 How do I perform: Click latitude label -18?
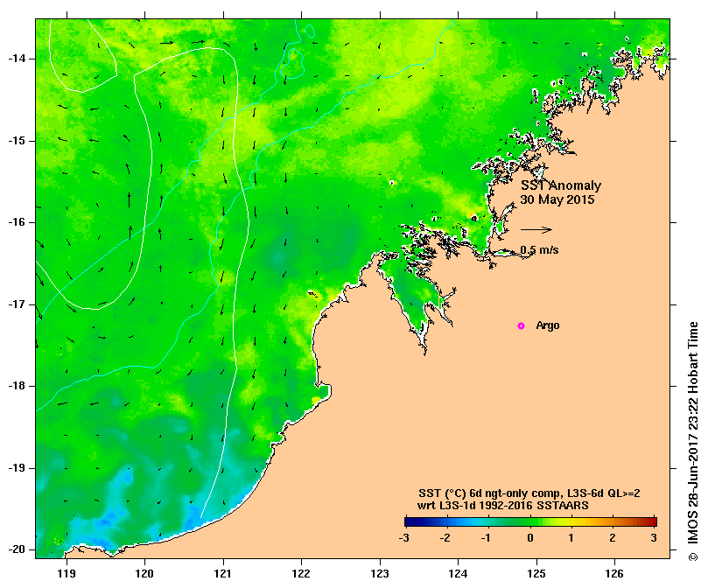17,386
